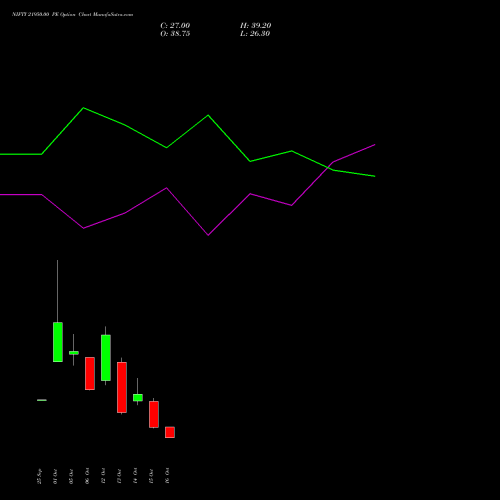Click the flat green dash candle above 25 Sep
The height and width of the screenshot is (500, 500).
[x=42, y=400]
